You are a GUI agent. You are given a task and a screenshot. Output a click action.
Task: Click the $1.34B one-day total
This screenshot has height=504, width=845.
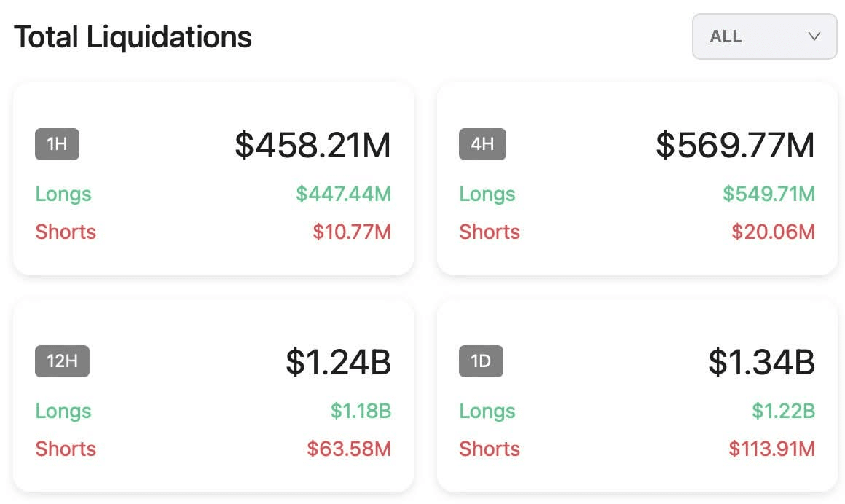[761, 362]
